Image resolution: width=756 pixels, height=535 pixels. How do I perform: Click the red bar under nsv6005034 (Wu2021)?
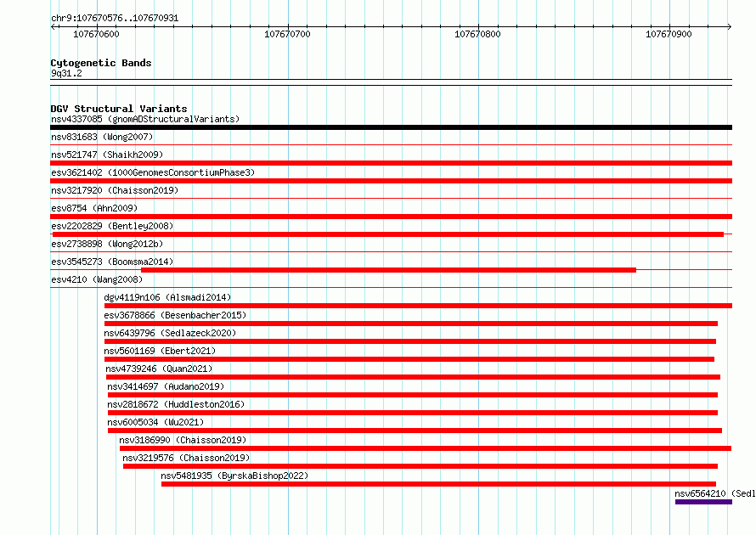[x=415, y=431]
